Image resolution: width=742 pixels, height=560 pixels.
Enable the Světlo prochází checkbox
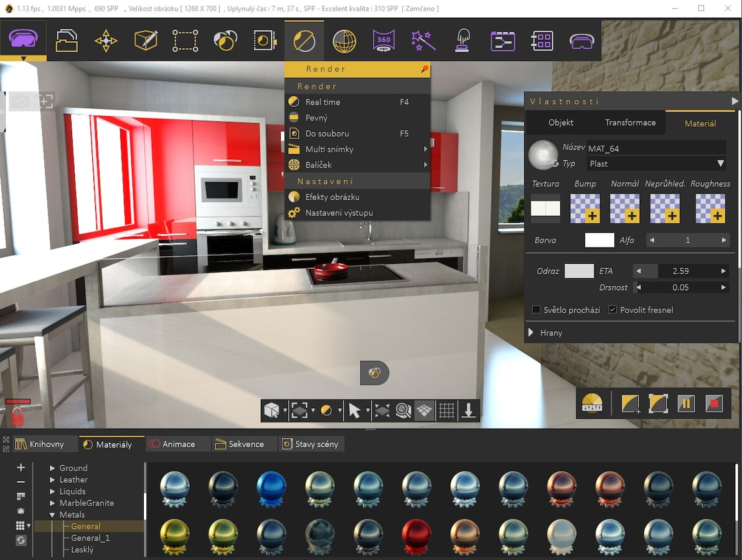click(x=536, y=310)
